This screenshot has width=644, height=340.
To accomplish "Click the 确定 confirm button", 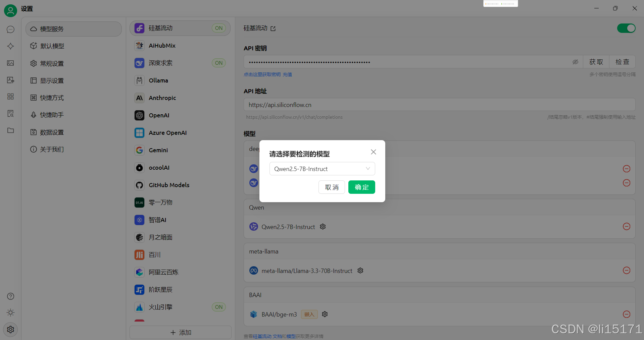I will pyautogui.click(x=362, y=187).
